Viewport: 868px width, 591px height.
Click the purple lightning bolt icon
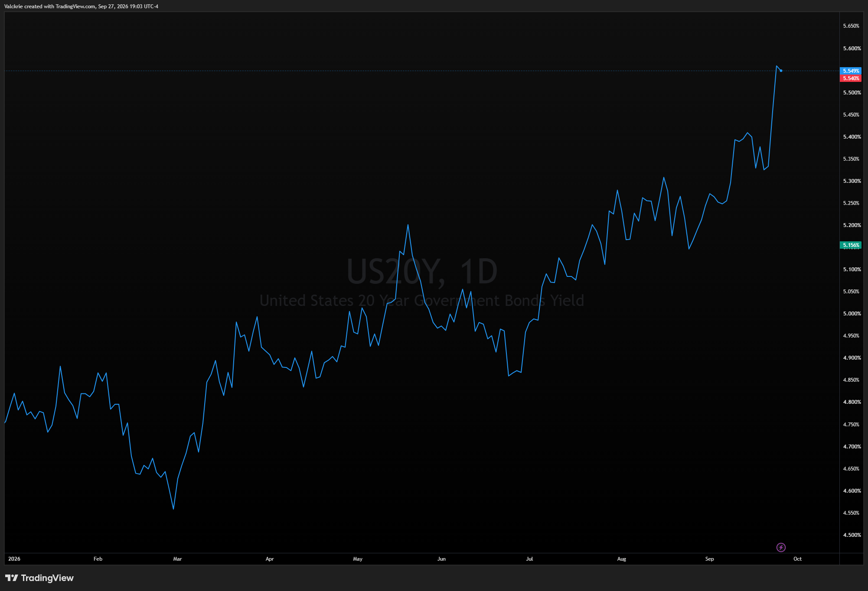(x=781, y=547)
